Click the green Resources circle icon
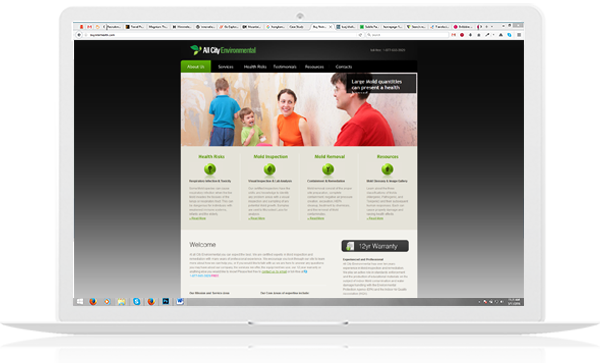Viewport: 600px width, 363px height. click(x=387, y=169)
